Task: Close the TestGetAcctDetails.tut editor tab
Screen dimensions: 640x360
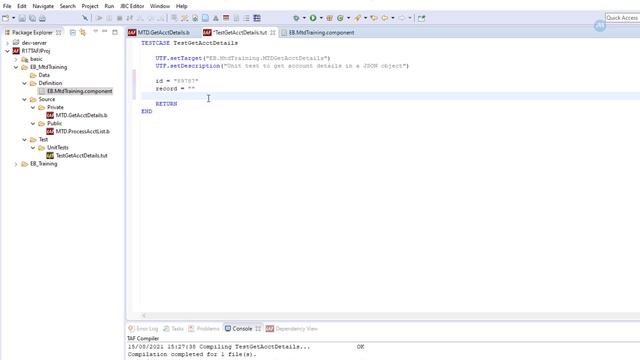Action: click(272, 32)
